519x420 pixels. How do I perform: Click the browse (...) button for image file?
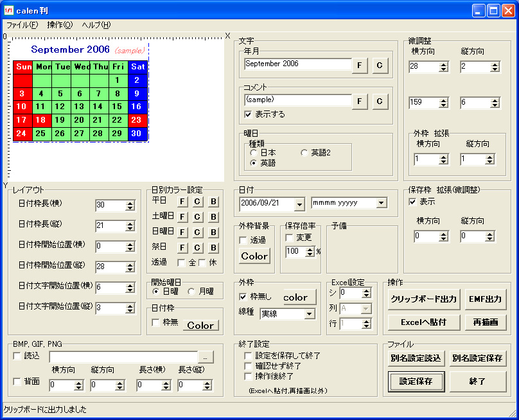coord(206,358)
